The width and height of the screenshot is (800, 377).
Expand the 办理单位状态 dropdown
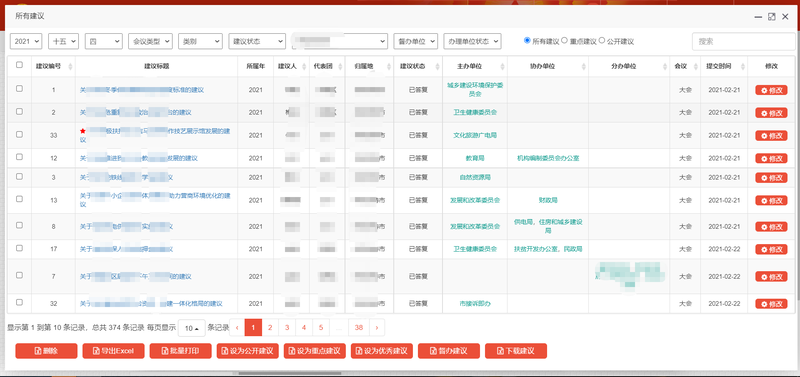click(472, 41)
